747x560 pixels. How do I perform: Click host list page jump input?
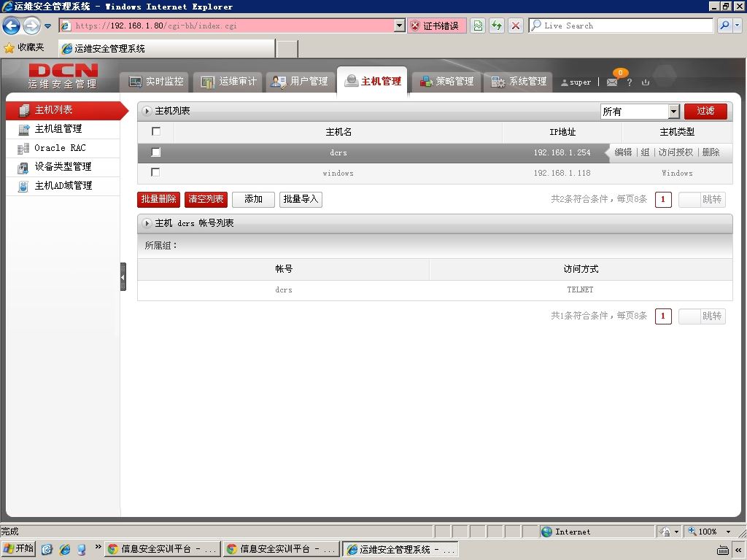point(689,200)
